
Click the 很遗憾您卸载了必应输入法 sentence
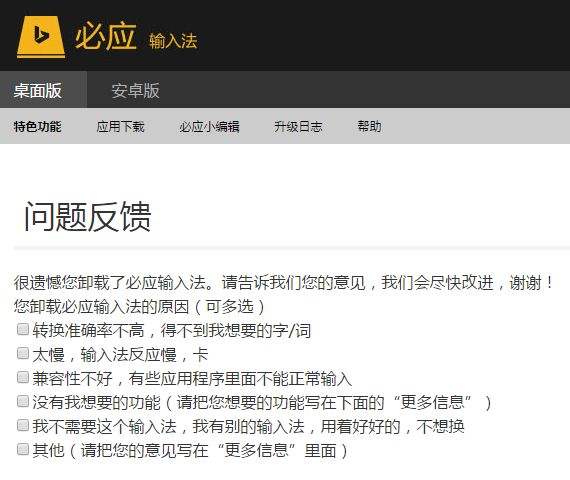284,283
